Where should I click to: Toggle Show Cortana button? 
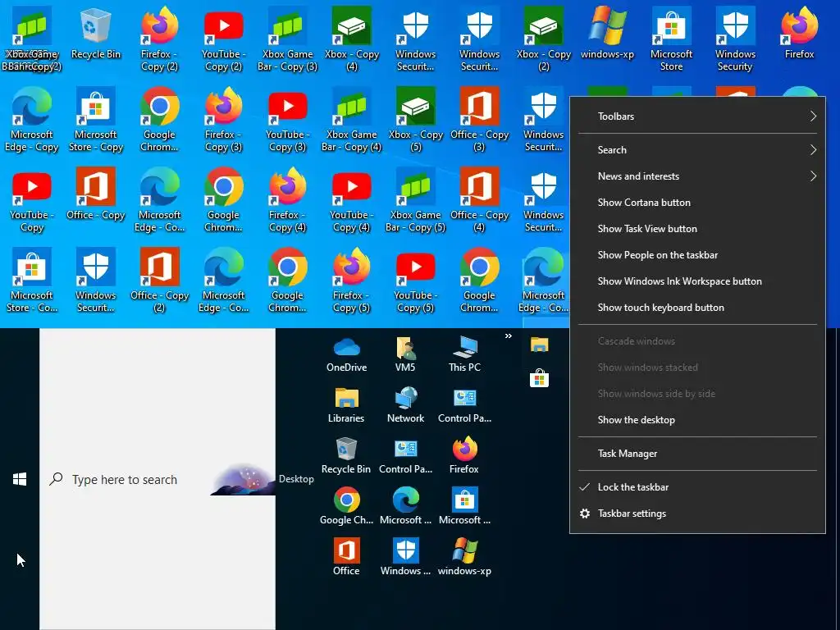pos(697,203)
